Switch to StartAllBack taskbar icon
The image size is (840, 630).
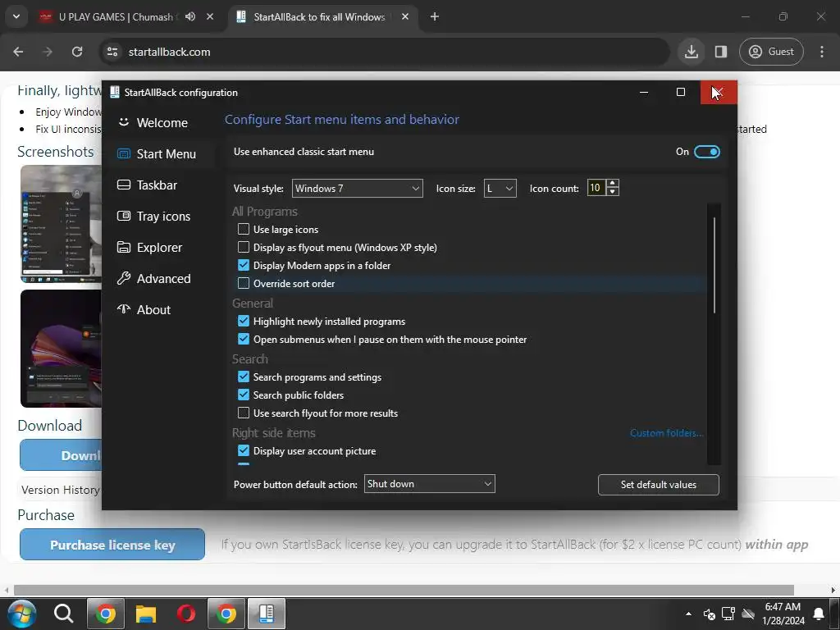click(267, 614)
